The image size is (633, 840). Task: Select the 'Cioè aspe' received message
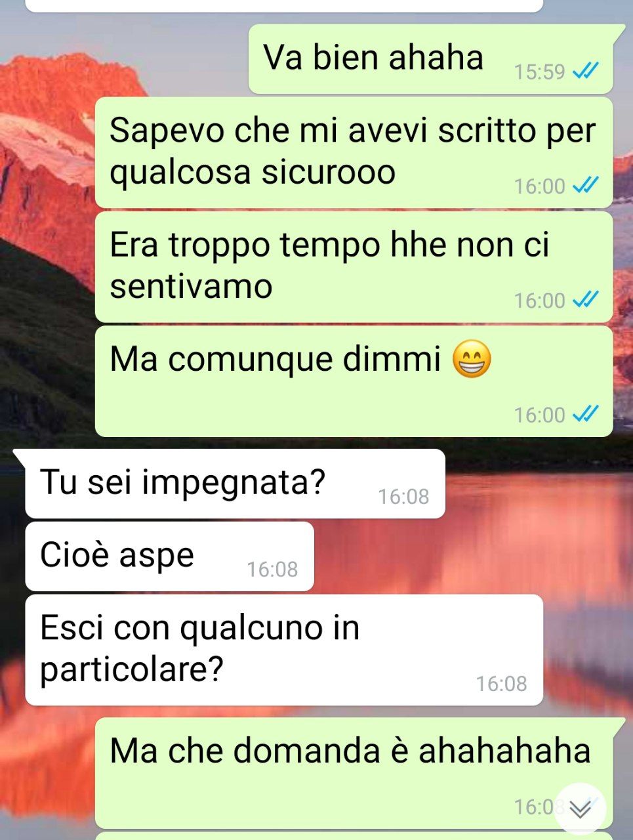point(169,556)
